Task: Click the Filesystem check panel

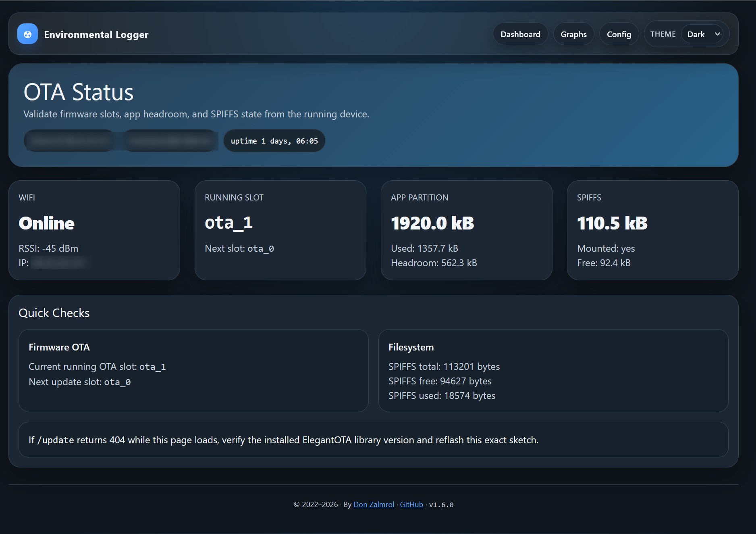Action: click(553, 371)
